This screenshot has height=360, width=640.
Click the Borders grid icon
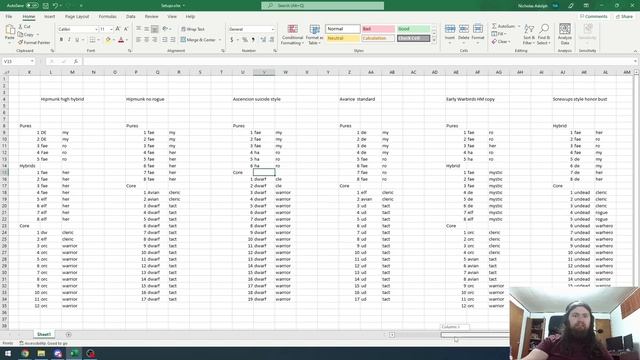[x=93, y=40]
